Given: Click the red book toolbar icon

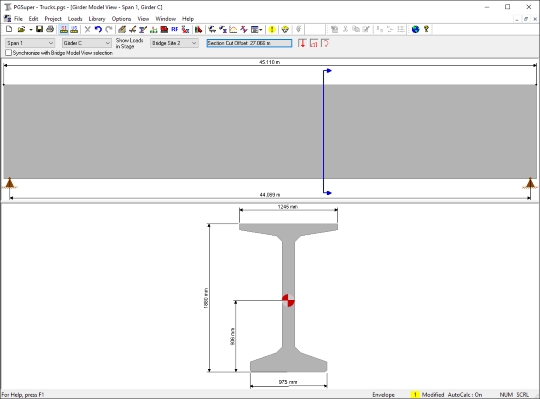Looking at the screenshot, I should (x=164, y=29).
